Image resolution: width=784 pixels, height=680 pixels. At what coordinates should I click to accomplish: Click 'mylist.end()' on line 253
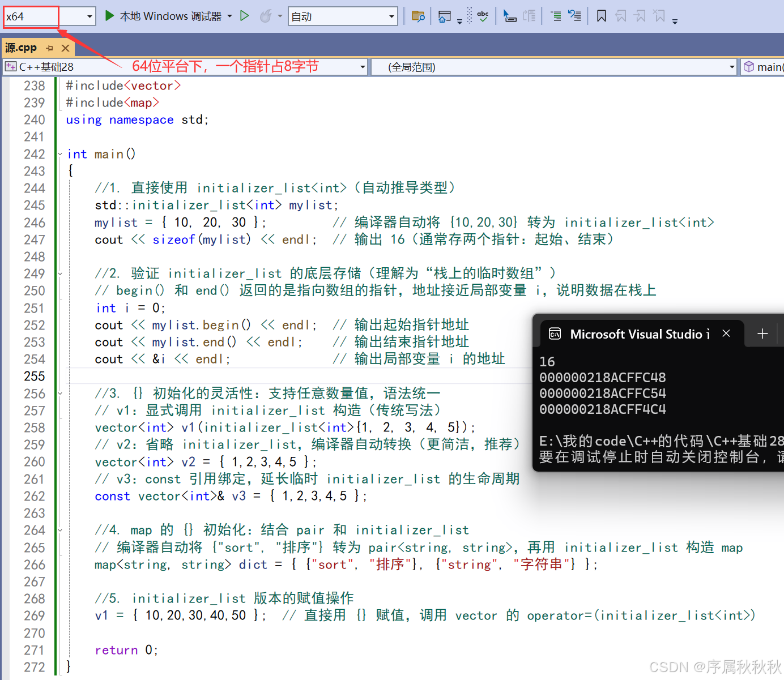pyautogui.click(x=194, y=342)
